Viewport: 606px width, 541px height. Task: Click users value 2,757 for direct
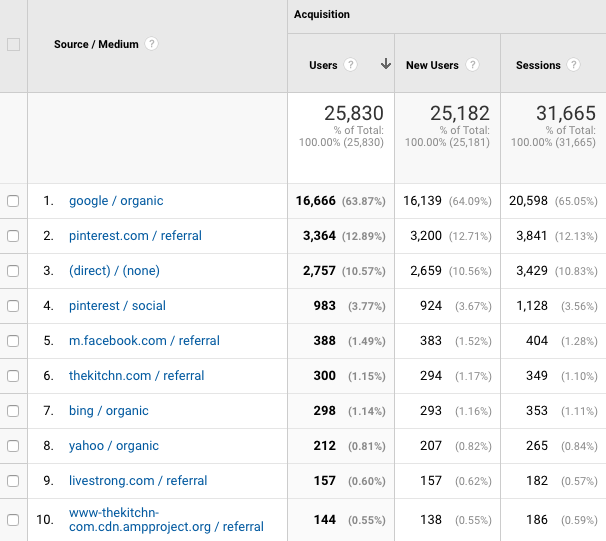(x=319, y=271)
